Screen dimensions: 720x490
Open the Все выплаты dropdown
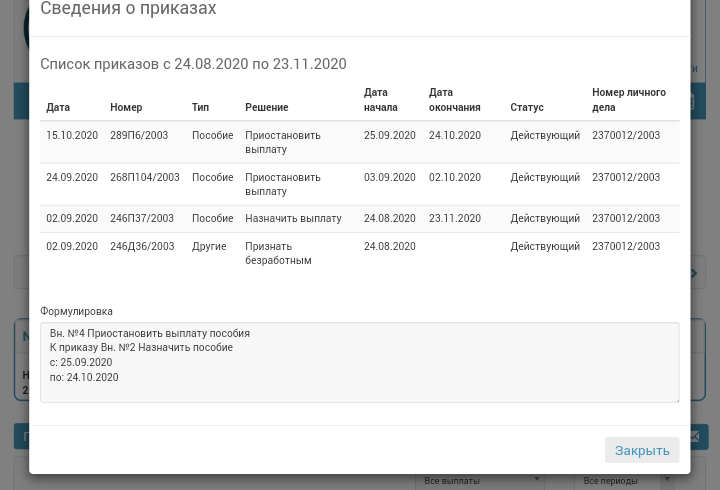tap(480, 481)
